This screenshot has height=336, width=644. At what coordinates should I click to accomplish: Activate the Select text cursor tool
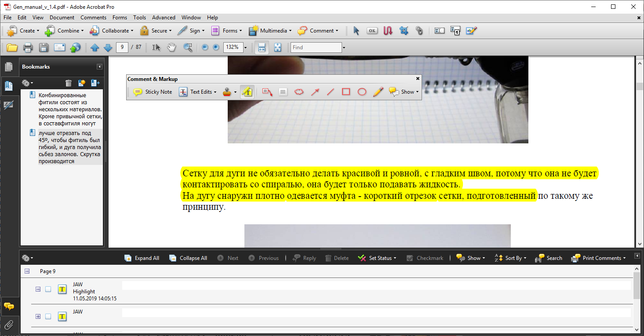click(156, 47)
